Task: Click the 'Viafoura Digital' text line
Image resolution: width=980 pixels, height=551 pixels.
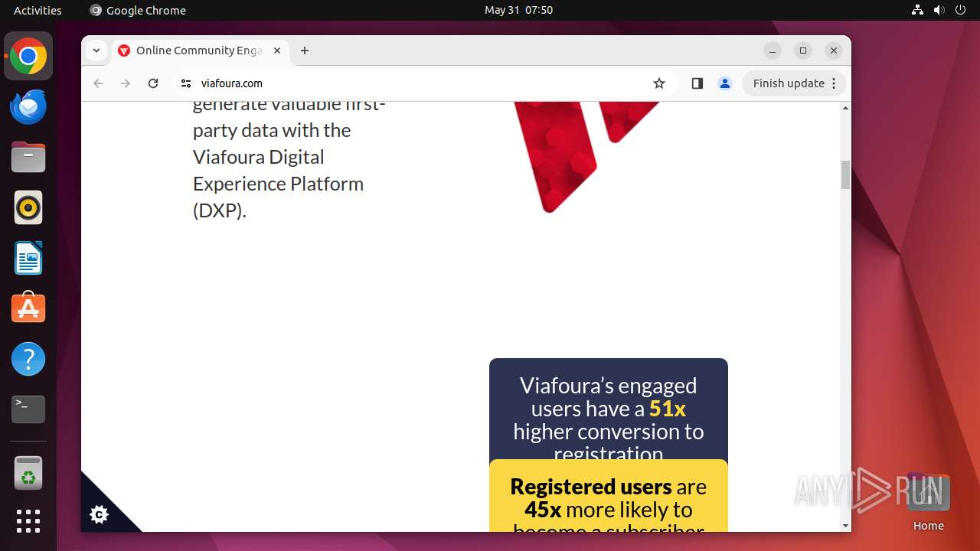Action: [259, 157]
